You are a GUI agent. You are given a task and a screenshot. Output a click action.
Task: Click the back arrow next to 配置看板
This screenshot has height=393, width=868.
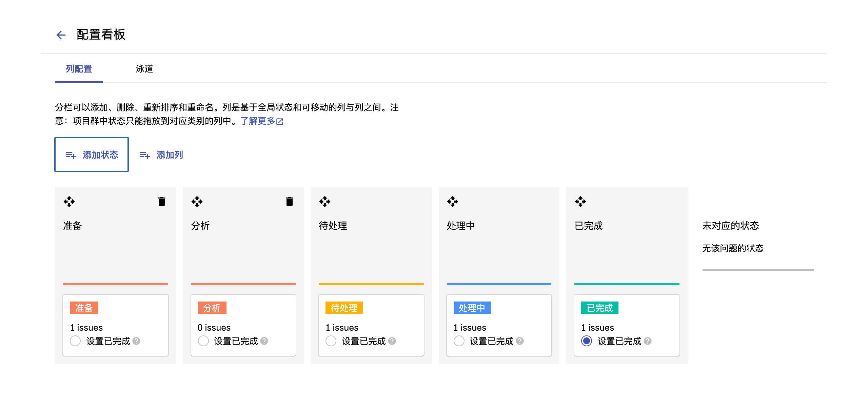tap(61, 35)
